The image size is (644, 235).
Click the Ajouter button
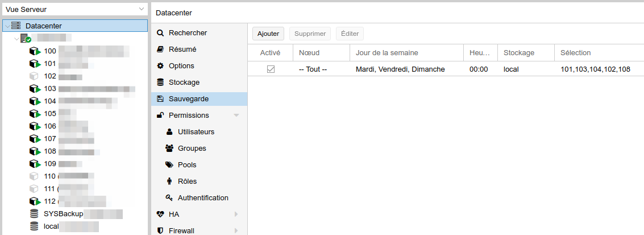(x=268, y=34)
